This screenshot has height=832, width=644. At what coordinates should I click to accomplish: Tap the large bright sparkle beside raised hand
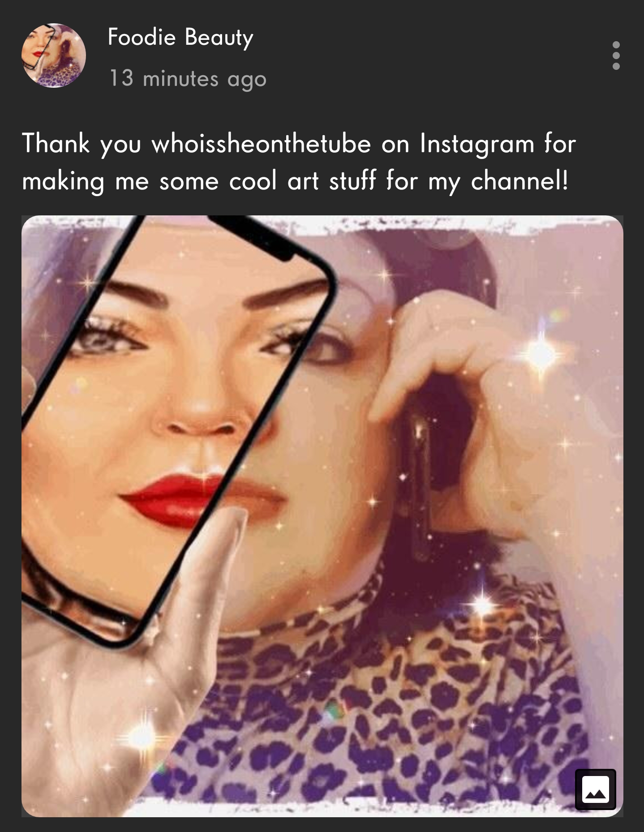[x=541, y=355]
